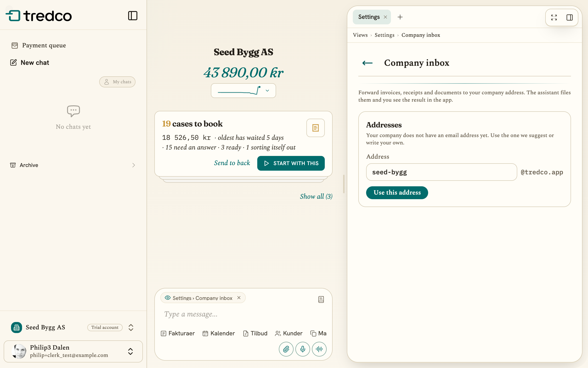588x368 pixels.
Task: Click the Kalender calendar icon
Action: [205, 333]
